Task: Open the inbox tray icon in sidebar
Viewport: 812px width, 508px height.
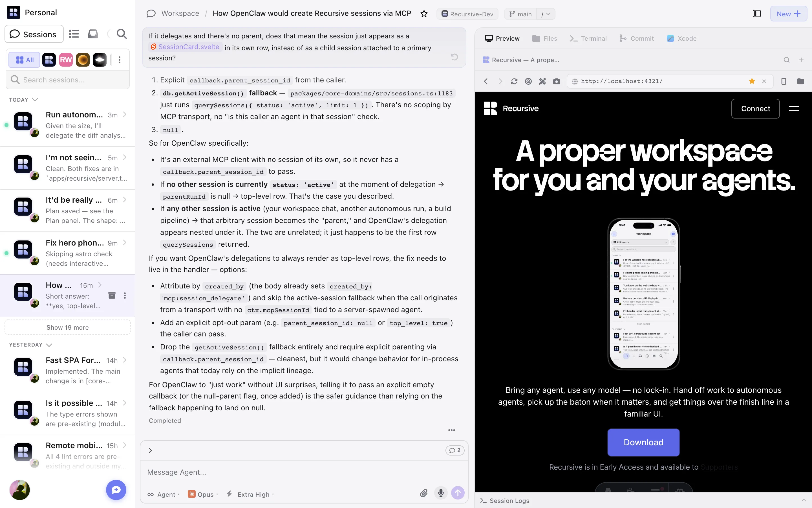Action: (93, 34)
